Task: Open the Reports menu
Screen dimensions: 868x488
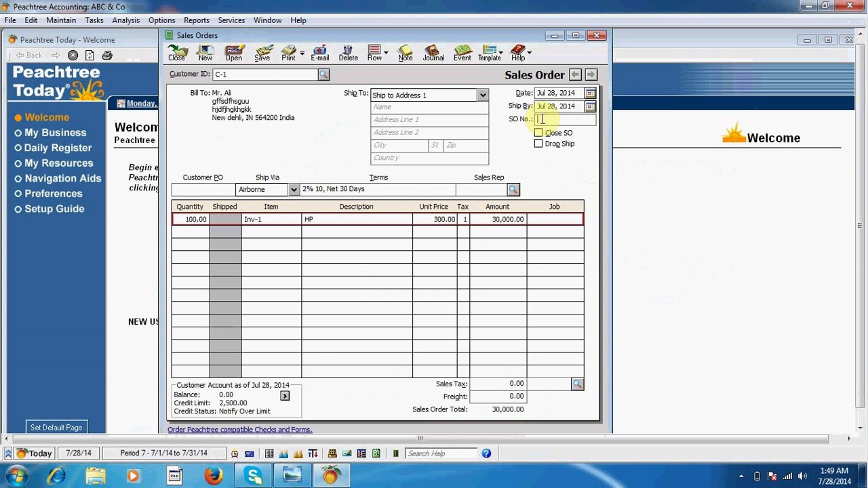Action: click(197, 20)
